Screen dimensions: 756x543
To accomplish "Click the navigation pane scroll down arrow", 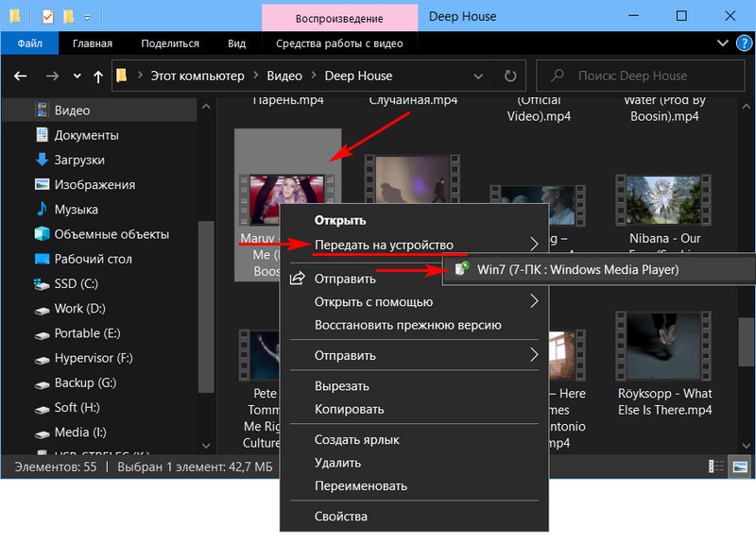I will [206, 445].
